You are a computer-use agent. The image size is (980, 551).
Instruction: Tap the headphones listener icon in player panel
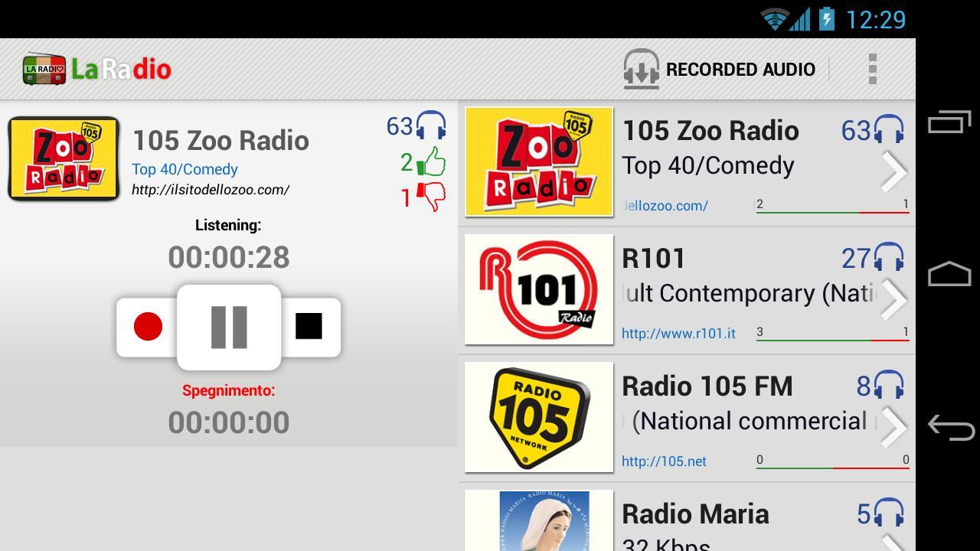tap(431, 126)
